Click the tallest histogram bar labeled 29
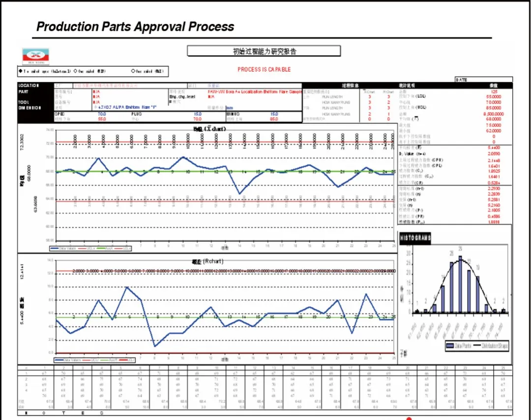This screenshot has height=420, width=531. (460, 284)
